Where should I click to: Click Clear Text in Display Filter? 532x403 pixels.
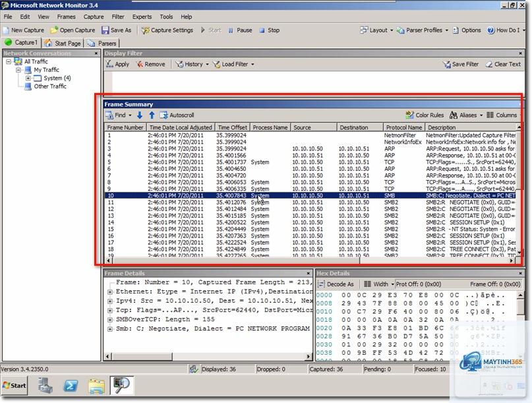(x=503, y=64)
